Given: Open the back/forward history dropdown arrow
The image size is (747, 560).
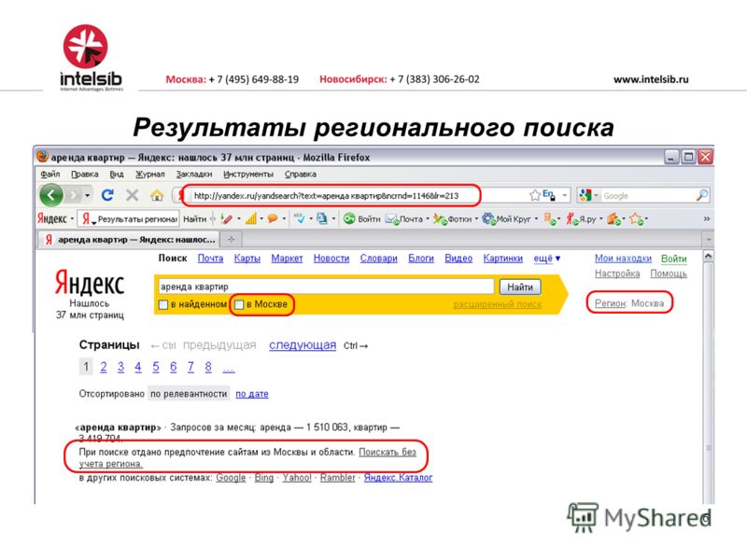Looking at the screenshot, I should (87, 195).
